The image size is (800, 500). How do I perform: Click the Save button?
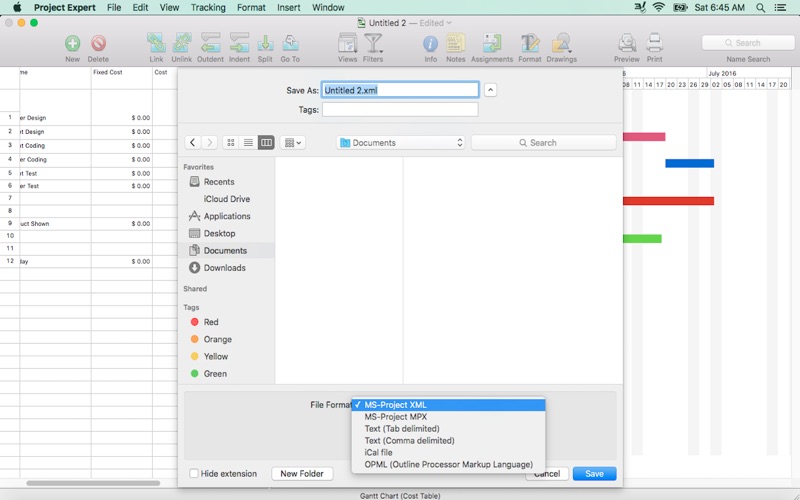tap(594, 473)
